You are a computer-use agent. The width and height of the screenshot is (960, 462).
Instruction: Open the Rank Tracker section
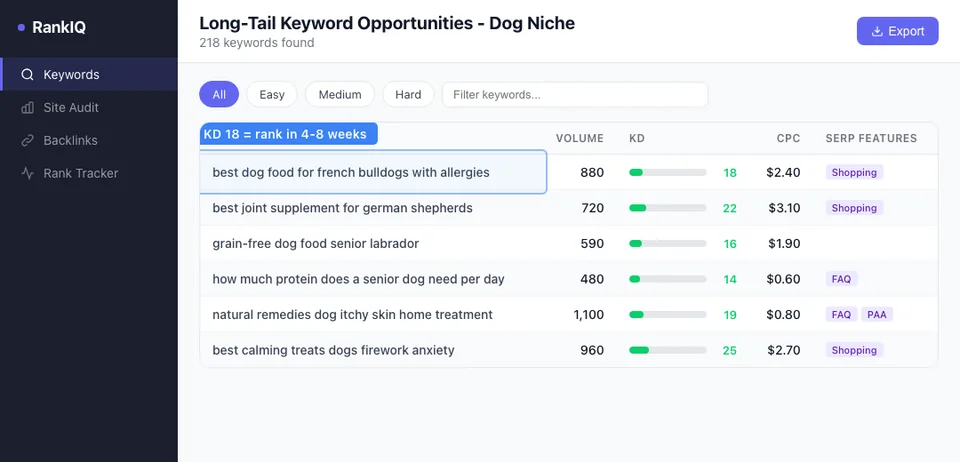[89, 173]
